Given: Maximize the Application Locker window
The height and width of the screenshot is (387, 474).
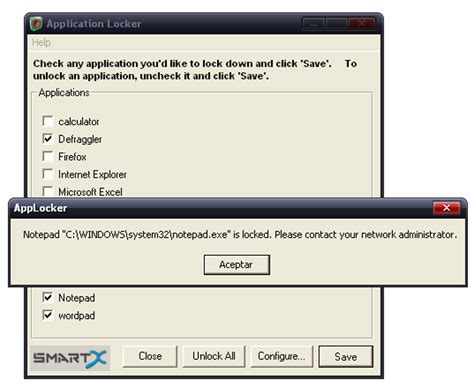Looking at the screenshot, I should tap(336, 24).
